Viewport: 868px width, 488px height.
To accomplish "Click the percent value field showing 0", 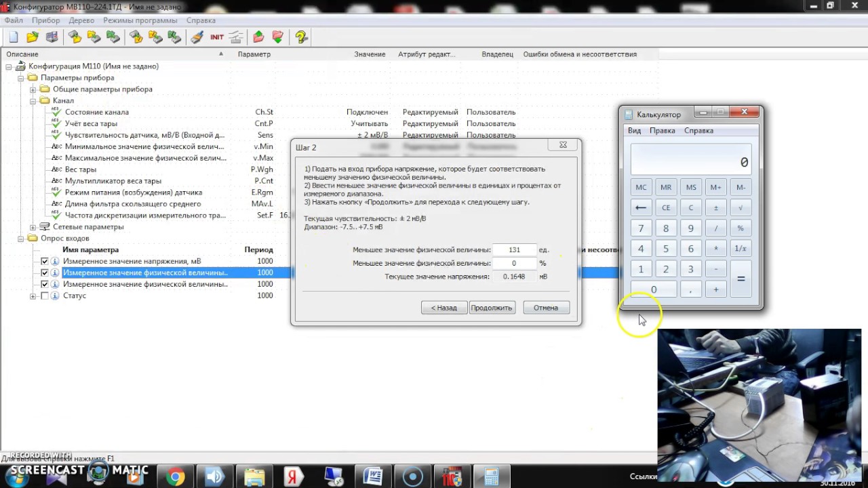I will tap(514, 263).
